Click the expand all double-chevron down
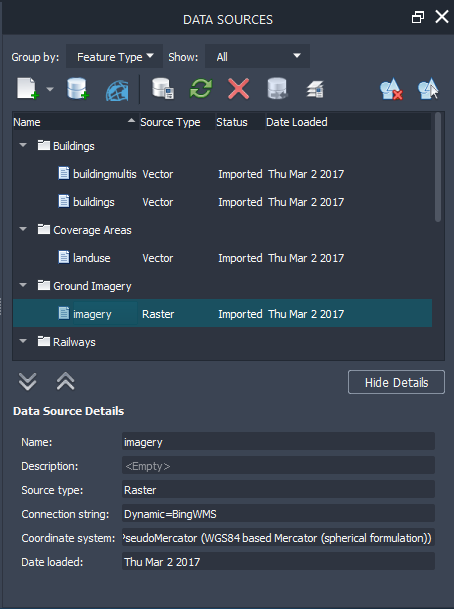The width and height of the screenshot is (454, 609). point(28,381)
